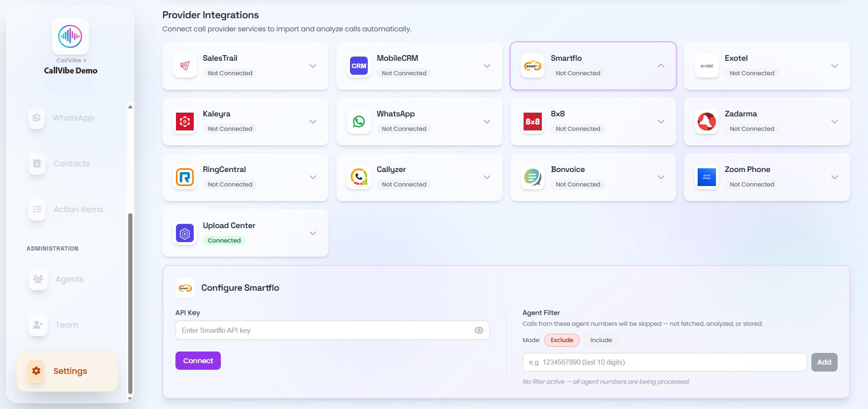The image size is (868, 409).
Task: Click the Exotel provider logo
Action: (707, 66)
